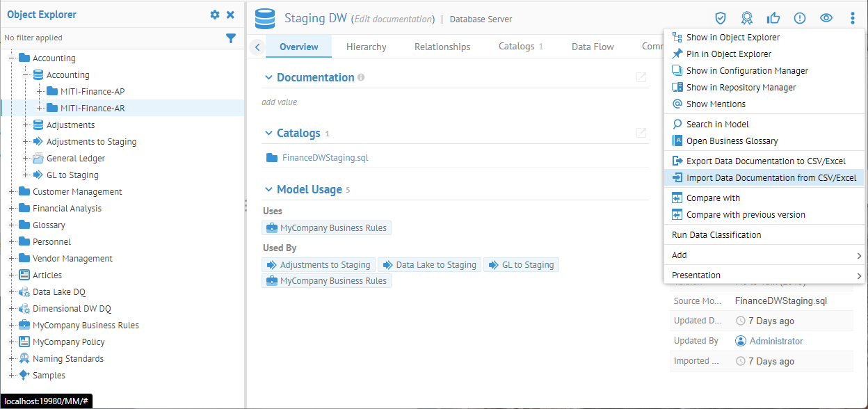Open the Object Explorer filter icon
Screen dimensions: 868x409
coord(231,38)
